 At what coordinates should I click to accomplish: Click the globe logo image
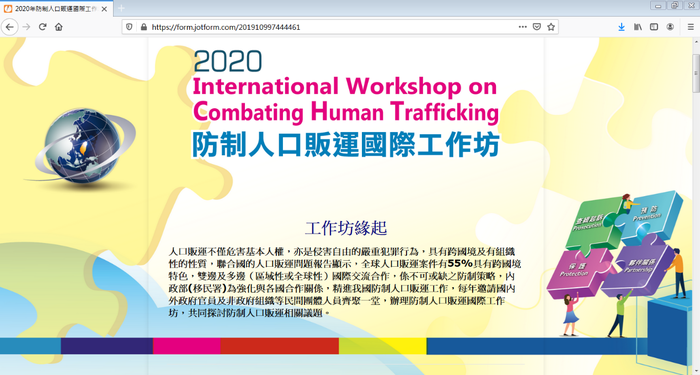pyautogui.click(x=81, y=146)
